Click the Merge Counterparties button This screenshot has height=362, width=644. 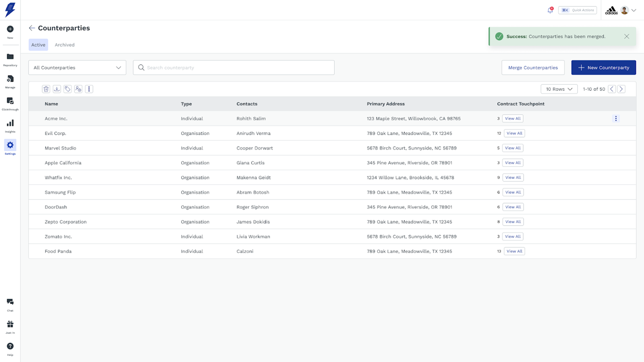[533, 68]
